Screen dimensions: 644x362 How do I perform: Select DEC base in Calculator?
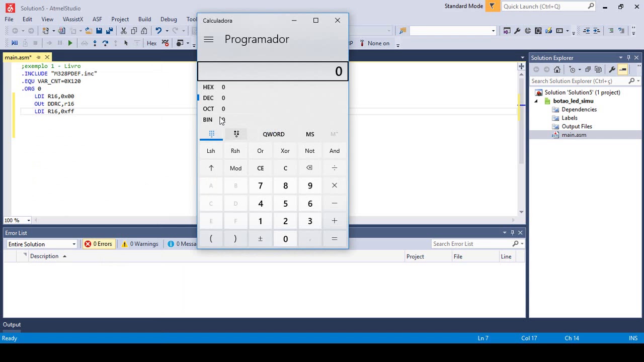pyautogui.click(x=273, y=98)
